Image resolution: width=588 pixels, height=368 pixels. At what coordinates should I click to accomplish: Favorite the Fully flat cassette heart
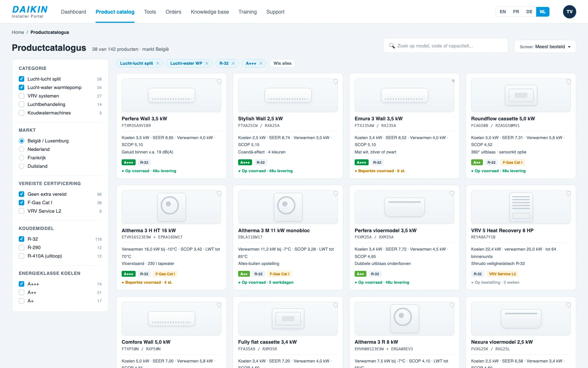pyautogui.click(x=336, y=305)
